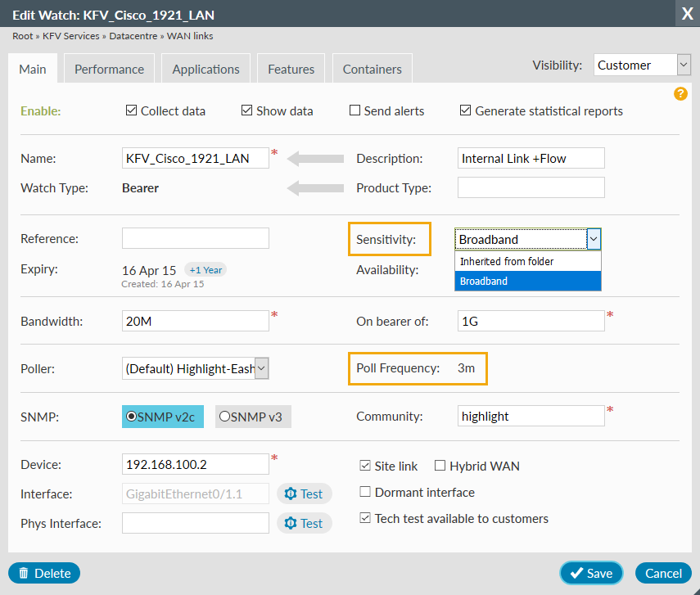This screenshot has width=700, height=595.
Task: Enable Send alerts
Action: pos(356,110)
